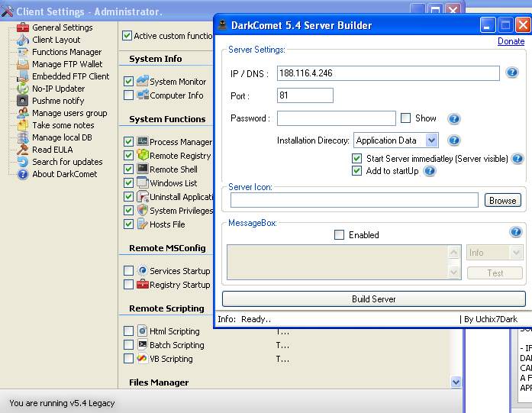Click the Take some notes icon
Screen dimensions: 532x413
[23, 125]
